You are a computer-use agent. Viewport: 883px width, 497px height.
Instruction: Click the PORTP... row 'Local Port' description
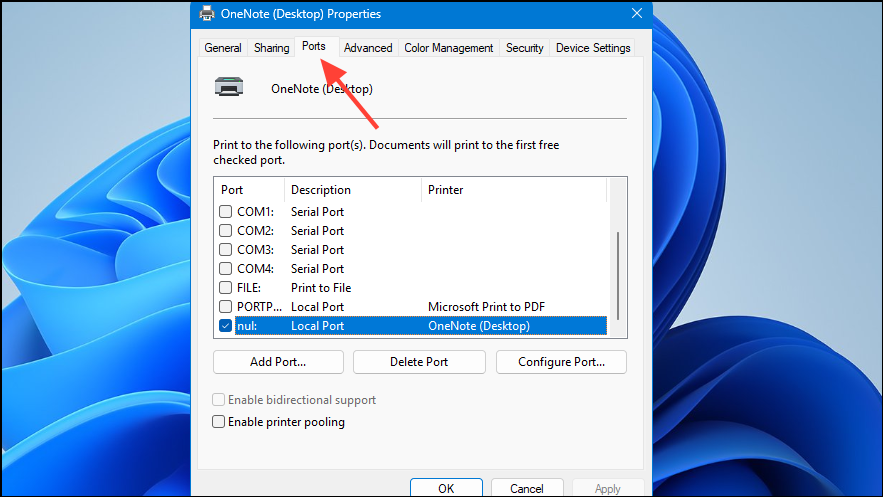click(x=317, y=307)
